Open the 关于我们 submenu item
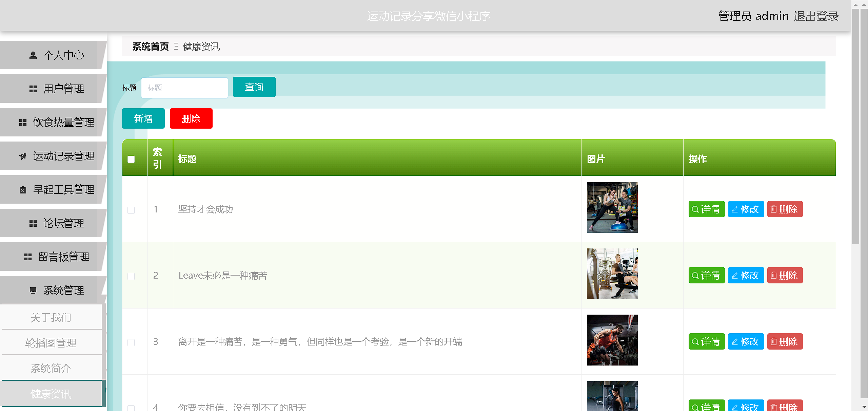The image size is (868, 411). coord(51,317)
